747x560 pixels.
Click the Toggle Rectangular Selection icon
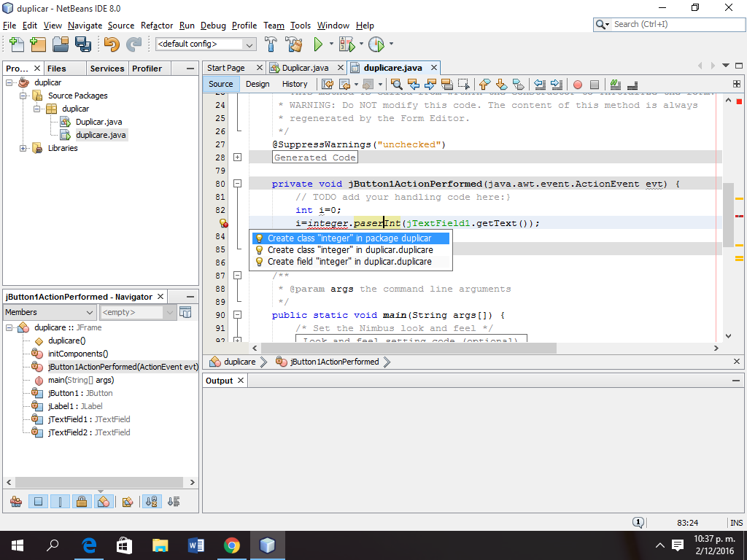pos(463,85)
